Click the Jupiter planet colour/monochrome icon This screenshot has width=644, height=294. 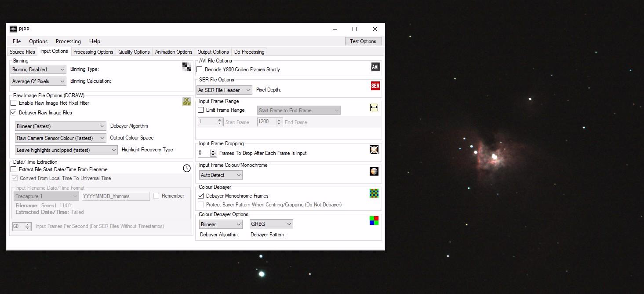point(374,171)
